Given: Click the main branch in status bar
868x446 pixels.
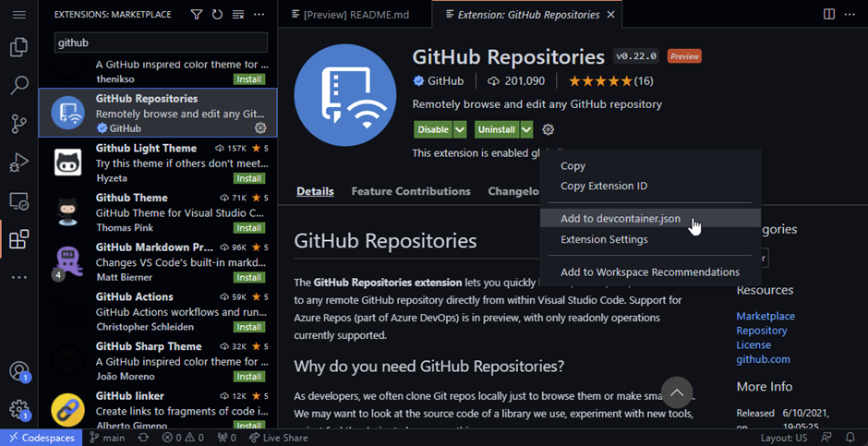Looking at the screenshot, I should [108, 438].
